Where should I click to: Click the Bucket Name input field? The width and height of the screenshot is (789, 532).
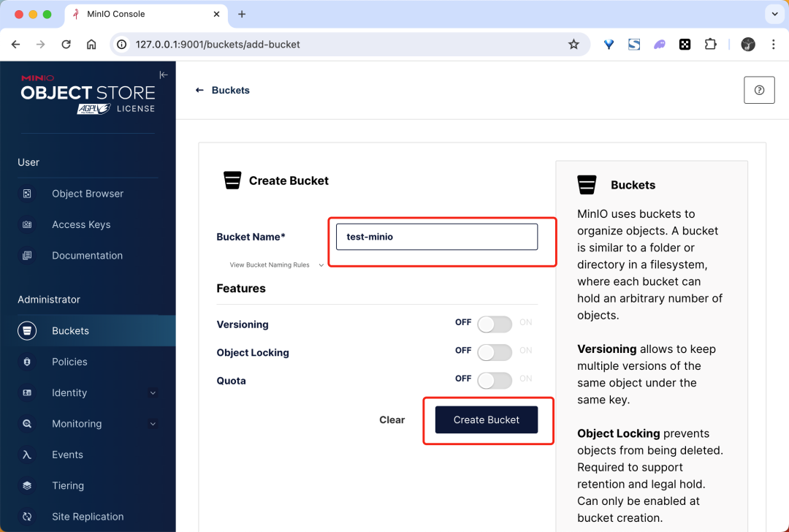tap(437, 237)
